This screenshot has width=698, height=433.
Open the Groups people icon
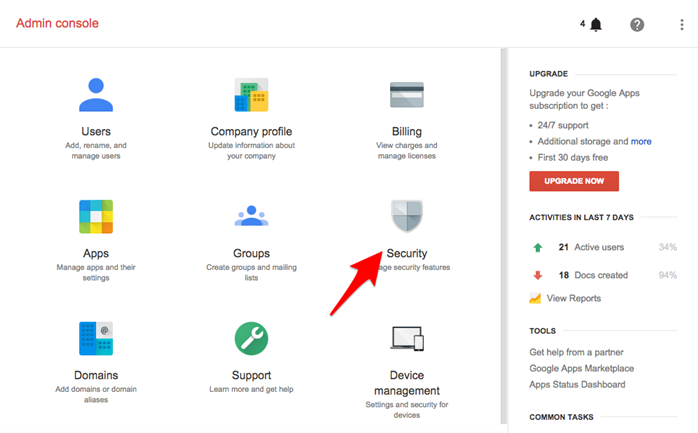point(251,216)
